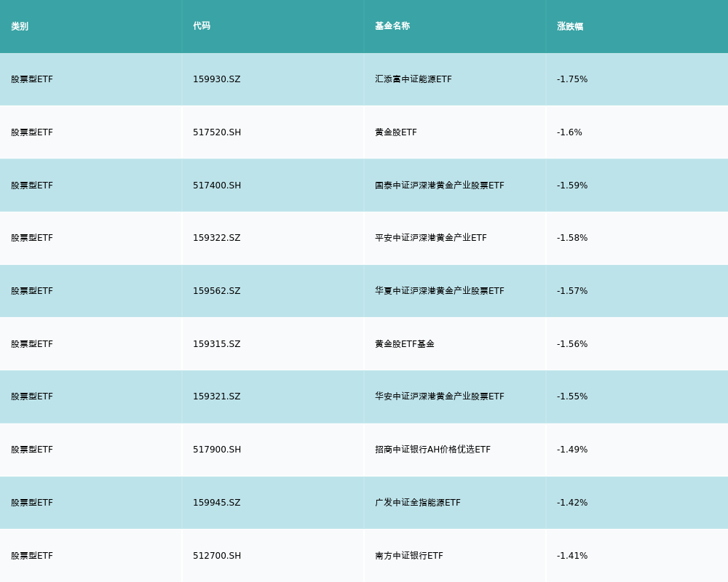728x582 pixels.
Task: Click the -1.56% change value
Action: pos(572,344)
